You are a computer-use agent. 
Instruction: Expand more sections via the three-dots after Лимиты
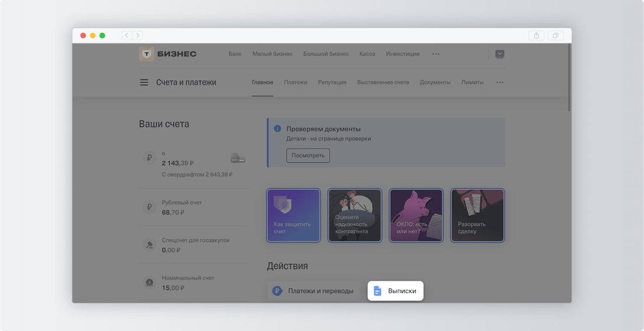499,82
